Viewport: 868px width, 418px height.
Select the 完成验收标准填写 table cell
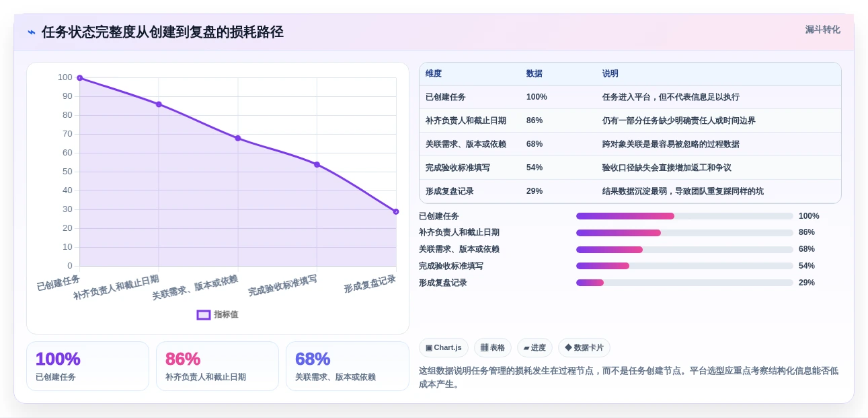click(x=458, y=168)
